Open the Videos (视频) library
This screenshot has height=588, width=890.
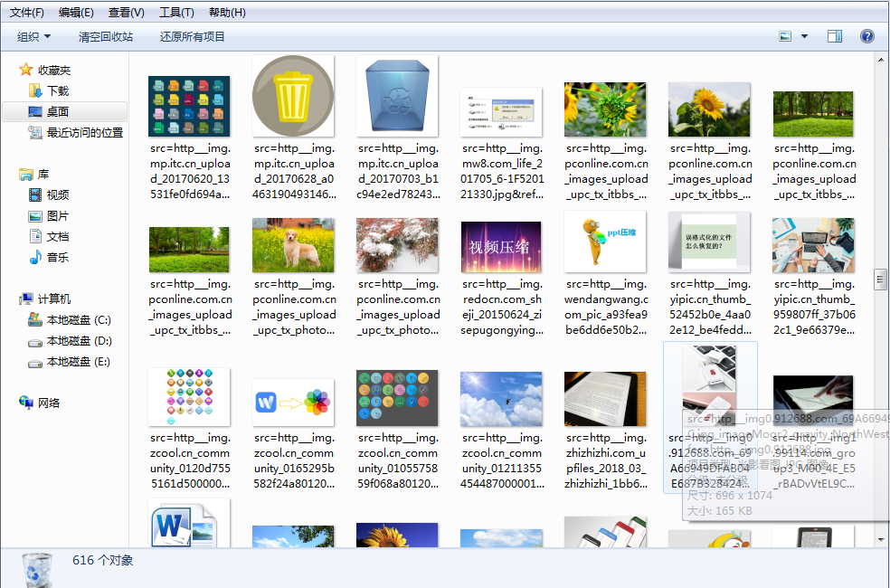57,194
